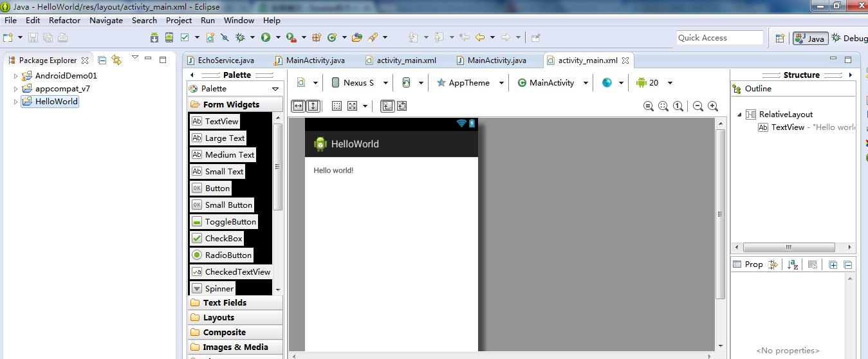Close the active activity_main.xml tab
Viewport: 868px width, 359px height.
(625, 60)
